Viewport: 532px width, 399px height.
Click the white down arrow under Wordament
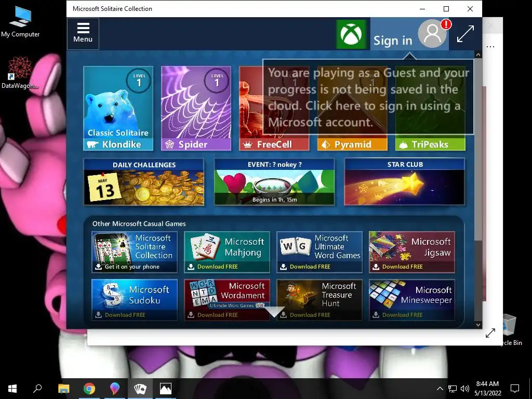pos(274,312)
